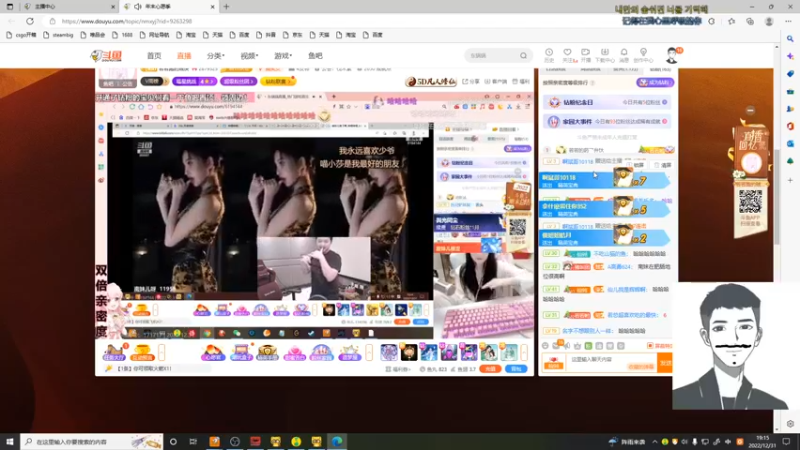Click the 清屏 button in chat
800x450 pixels.
663,165
